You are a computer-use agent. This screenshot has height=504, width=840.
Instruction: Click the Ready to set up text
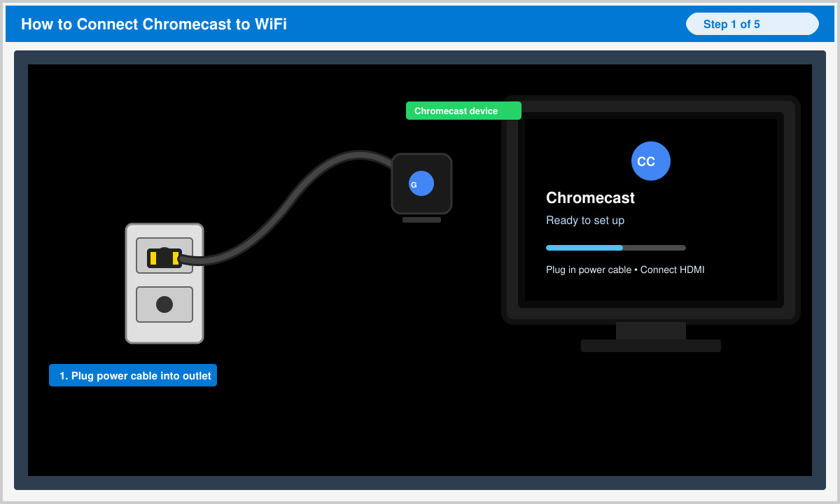point(585,220)
